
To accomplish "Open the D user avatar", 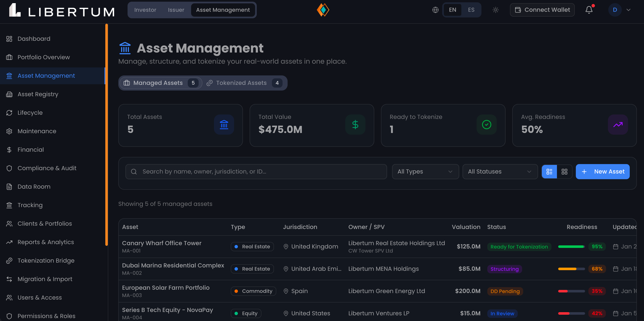I will tap(615, 10).
